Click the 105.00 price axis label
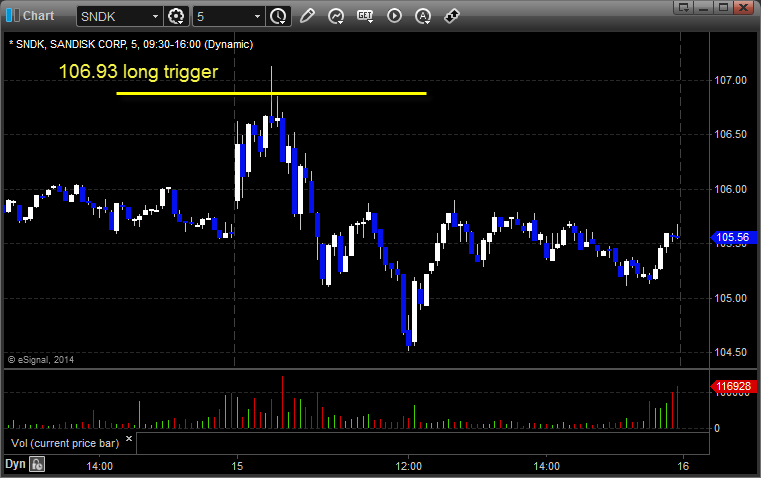Viewport: 761px width, 478px height. click(x=730, y=298)
